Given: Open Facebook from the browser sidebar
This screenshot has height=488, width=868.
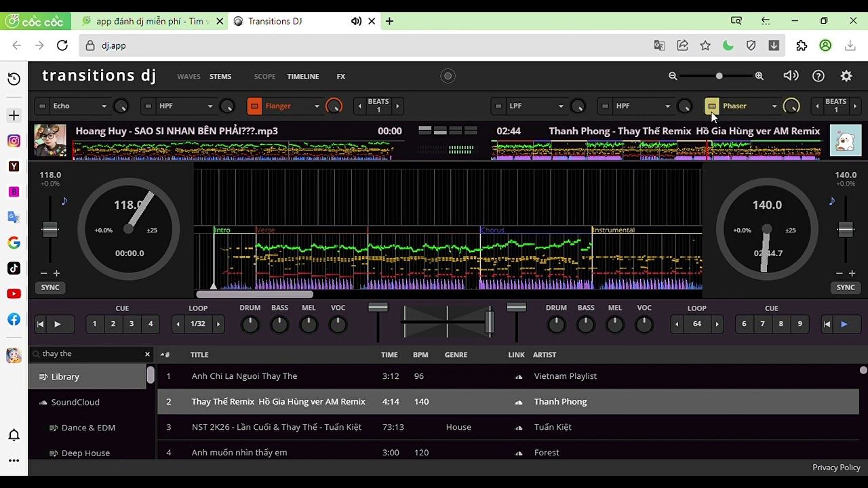Looking at the screenshot, I should tap(14, 319).
